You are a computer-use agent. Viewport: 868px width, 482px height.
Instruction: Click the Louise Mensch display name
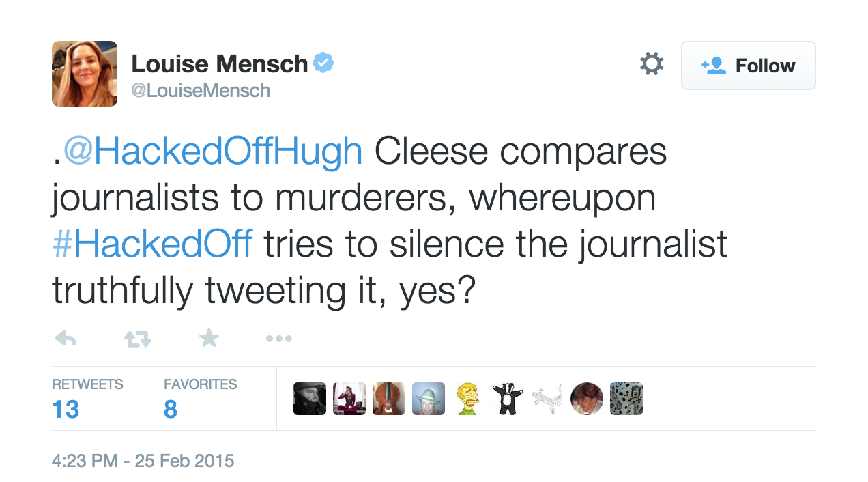[219, 64]
